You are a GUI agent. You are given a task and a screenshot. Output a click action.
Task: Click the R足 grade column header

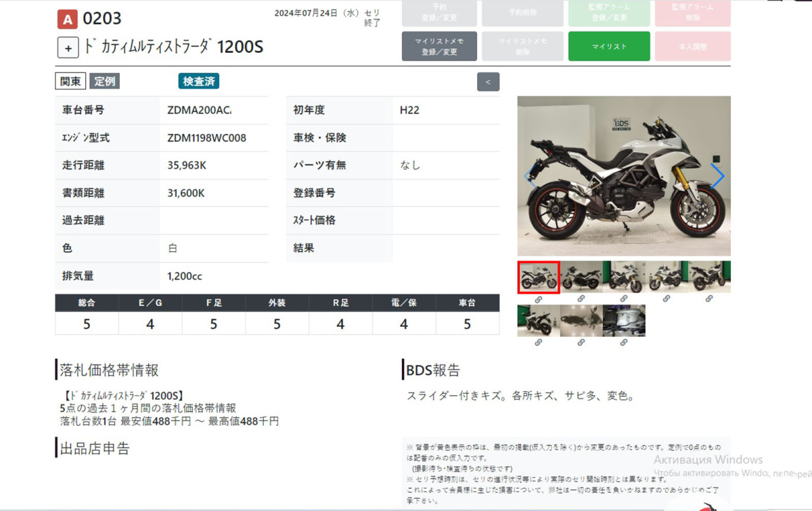click(x=340, y=303)
